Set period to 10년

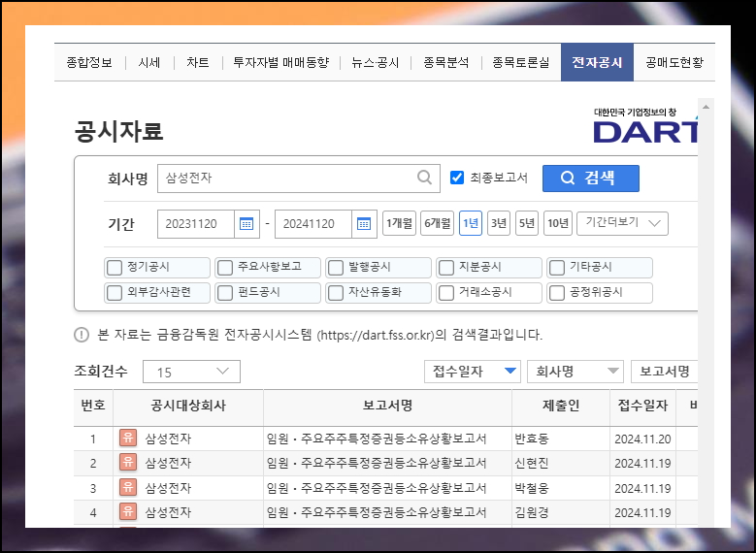pos(558,223)
